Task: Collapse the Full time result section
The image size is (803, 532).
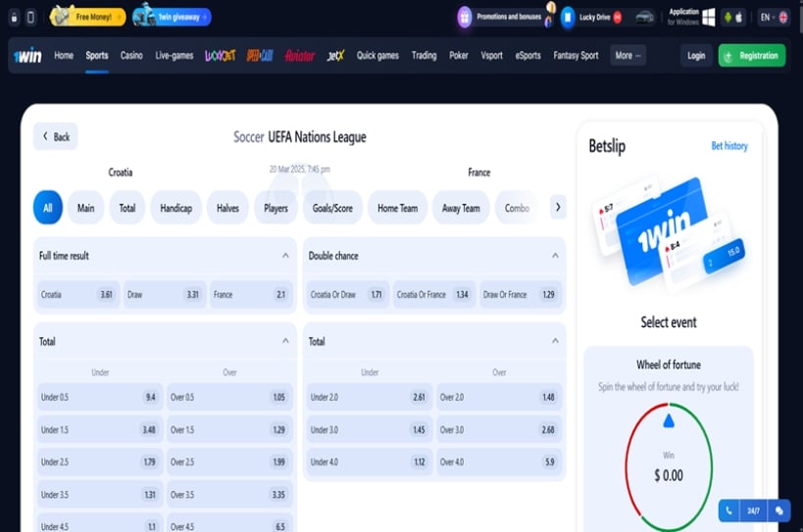Action: pos(285,256)
